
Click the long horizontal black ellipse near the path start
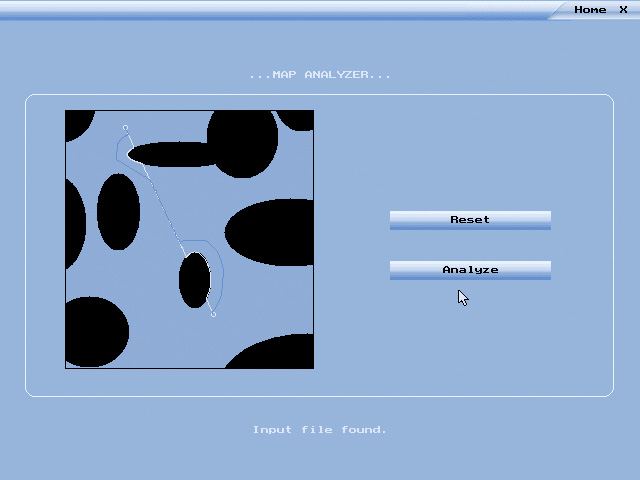pyautogui.click(x=171, y=154)
